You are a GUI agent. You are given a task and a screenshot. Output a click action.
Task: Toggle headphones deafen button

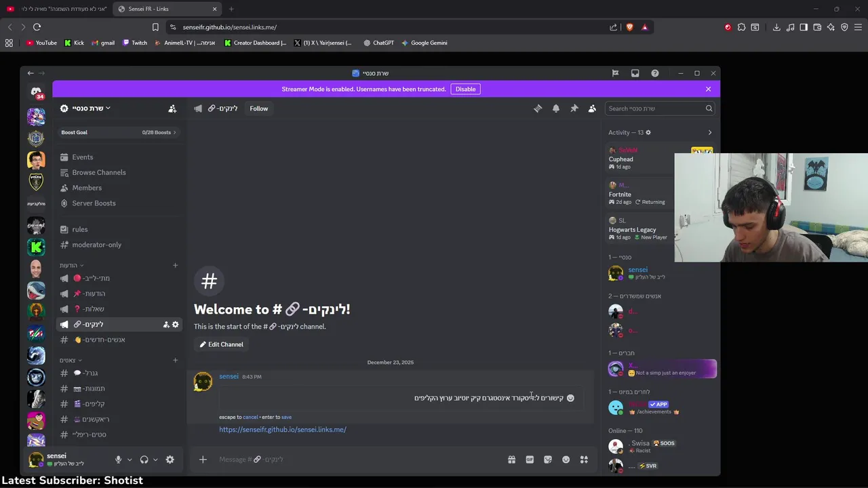point(144,460)
